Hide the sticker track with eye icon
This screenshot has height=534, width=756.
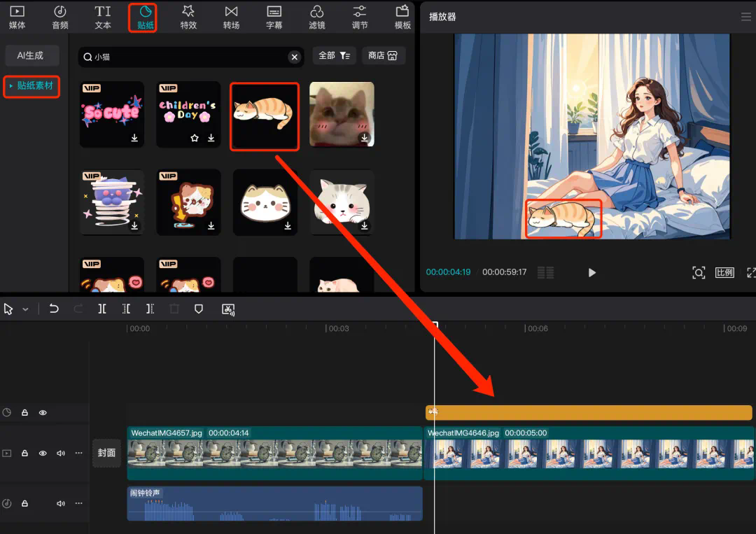[43, 413]
